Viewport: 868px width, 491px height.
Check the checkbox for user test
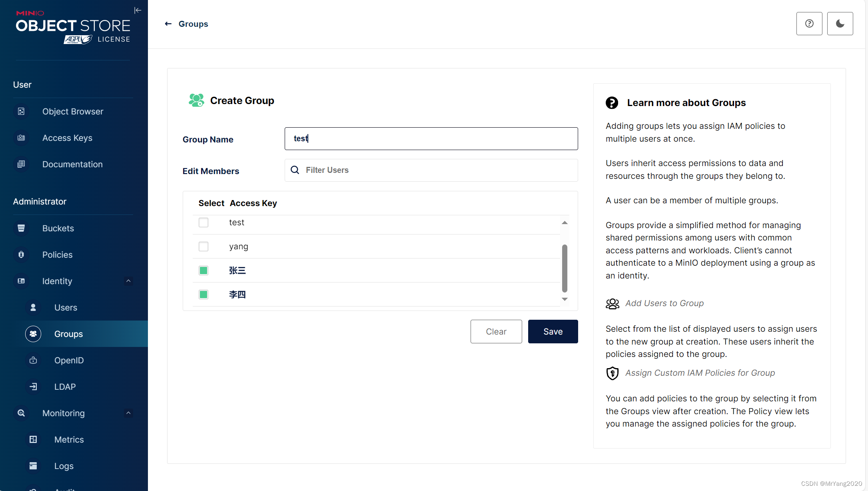click(204, 222)
